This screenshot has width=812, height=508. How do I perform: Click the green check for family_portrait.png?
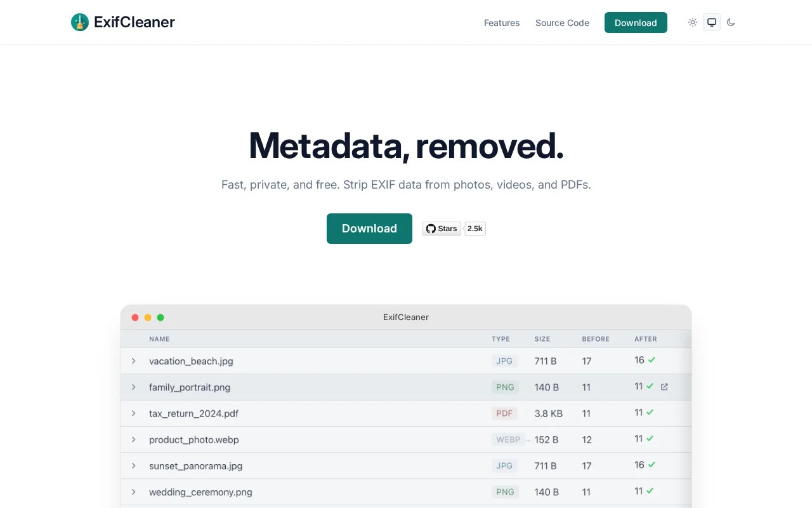coord(650,386)
